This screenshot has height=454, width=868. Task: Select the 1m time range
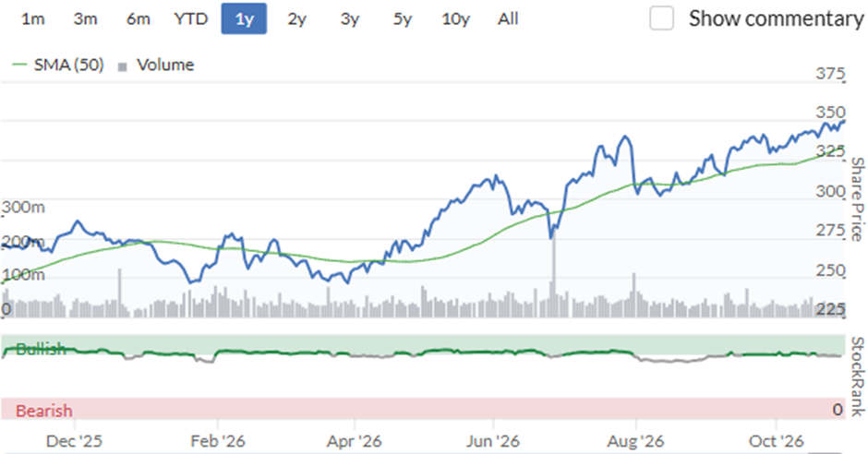coord(32,18)
